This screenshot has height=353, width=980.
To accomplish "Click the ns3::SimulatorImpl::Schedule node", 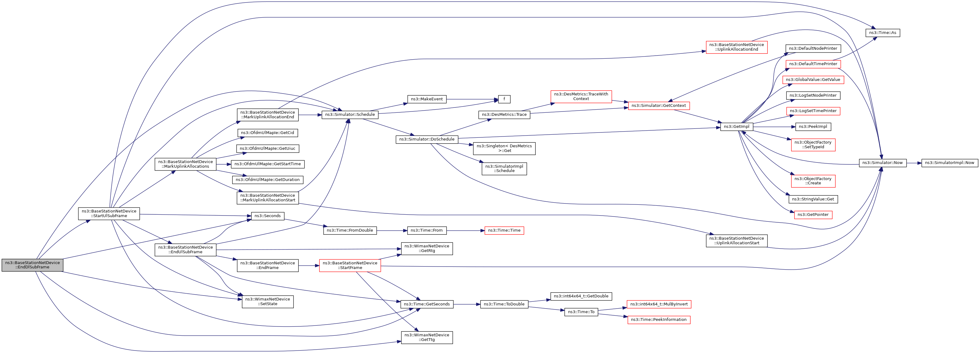I will tap(505, 169).
